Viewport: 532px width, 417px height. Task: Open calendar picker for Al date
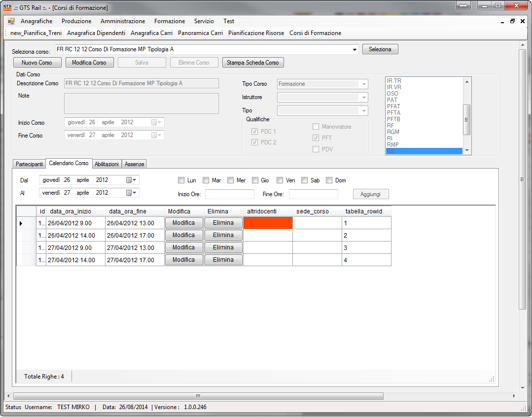point(132,193)
